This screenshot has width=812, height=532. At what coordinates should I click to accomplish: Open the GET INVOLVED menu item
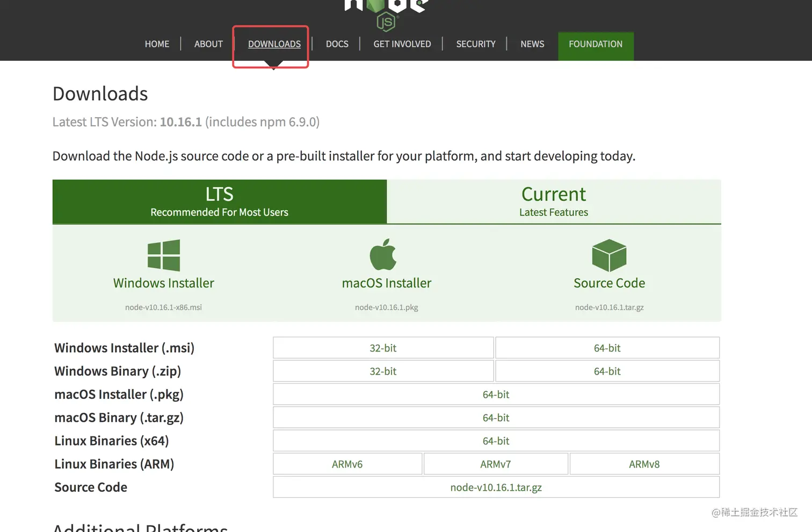pos(402,44)
